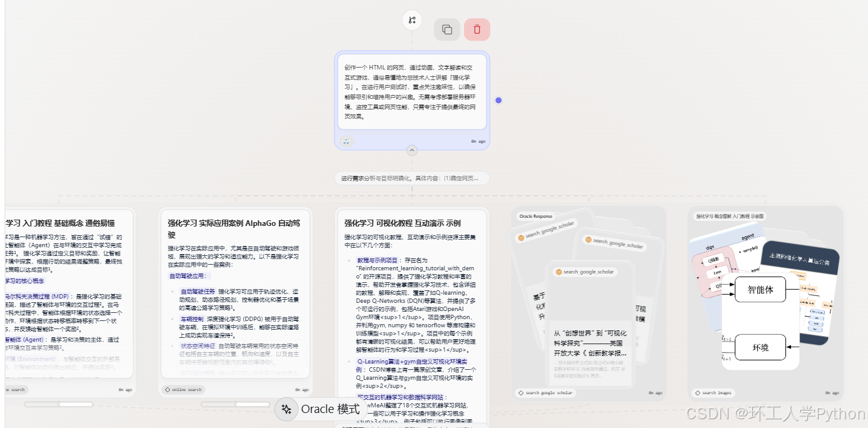Click the 教程与示例项目 highlighted term
Screen dimensions: 868x428
pyautogui.click(x=378, y=260)
